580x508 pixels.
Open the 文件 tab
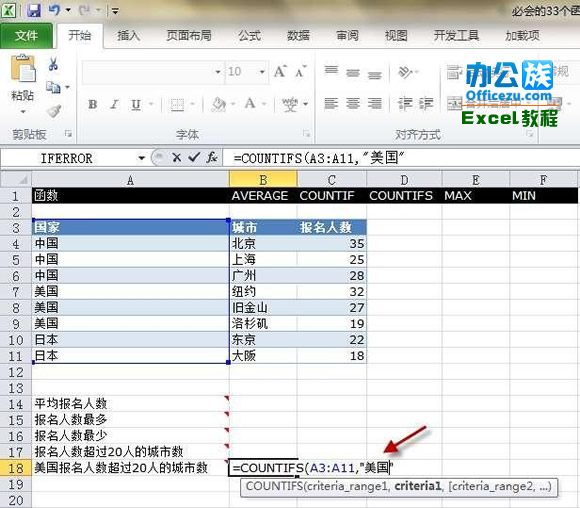(26, 36)
